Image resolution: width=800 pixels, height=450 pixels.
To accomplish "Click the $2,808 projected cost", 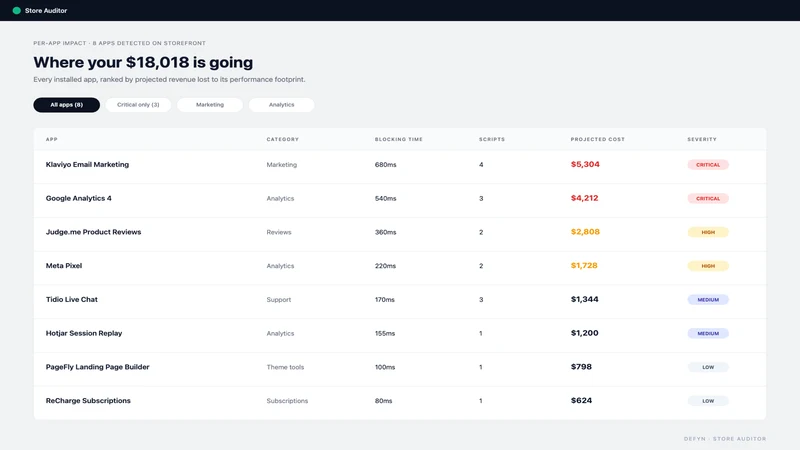I will point(585,232).
